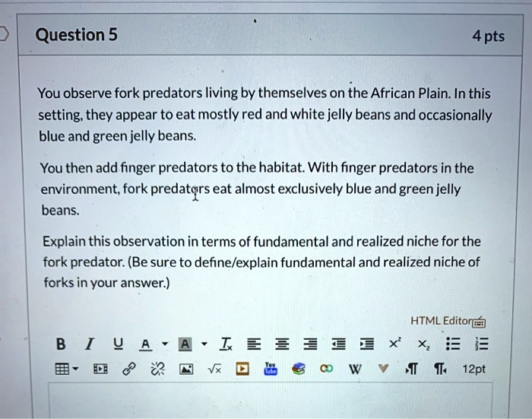The height and width of the screenshot is (419, 532).
Task: Insert a hyperlink
Action: tap(129, 369)
